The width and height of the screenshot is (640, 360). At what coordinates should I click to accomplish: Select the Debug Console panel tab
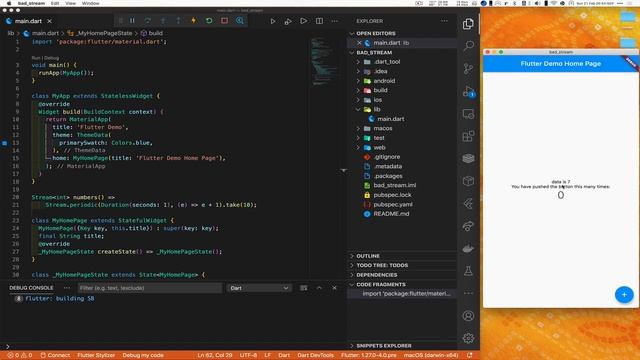pyautogui.click(x=31, y=288)
